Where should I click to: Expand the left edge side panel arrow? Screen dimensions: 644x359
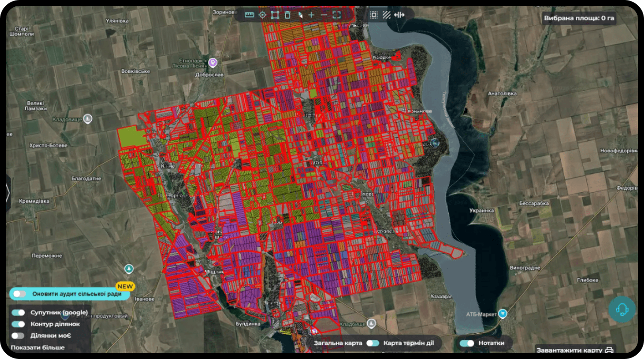(x=7, y=193)
